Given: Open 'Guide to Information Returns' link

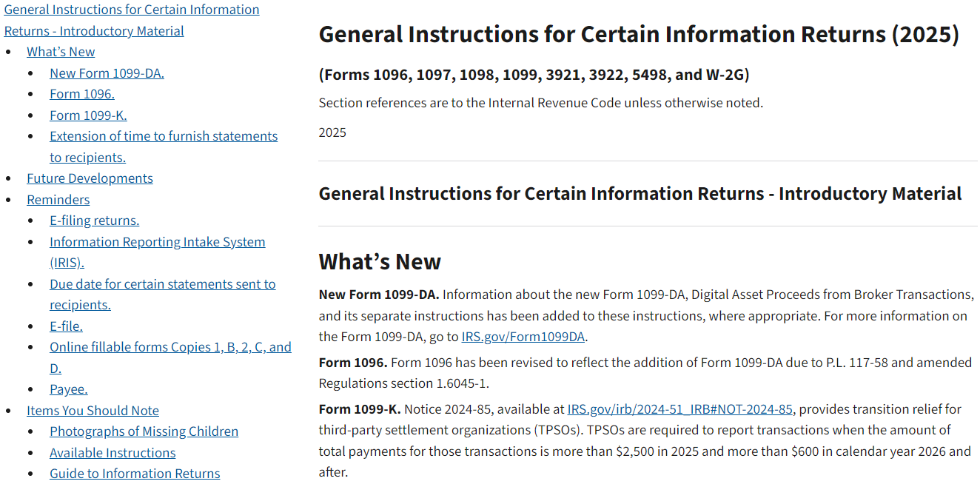Looking at the screenshot, I should click(x=135, y=474).
